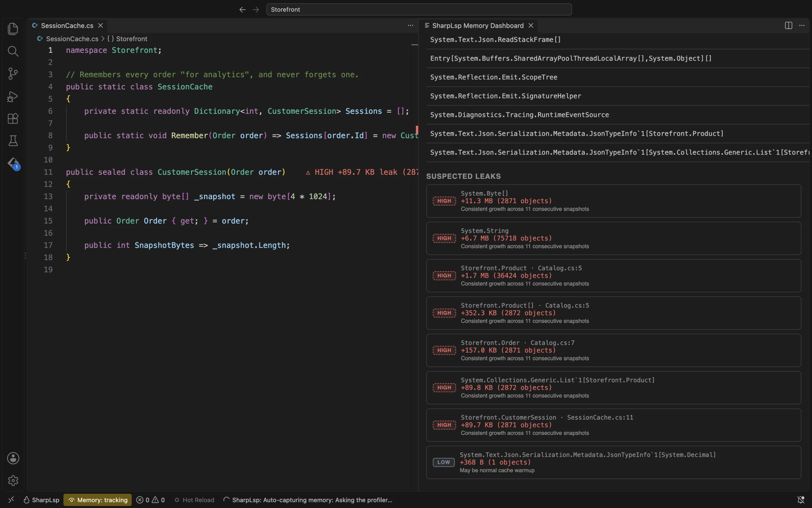812x508 pixels.
Task: Switch to the SessionCache.cs tab
Action: point(67,25)
